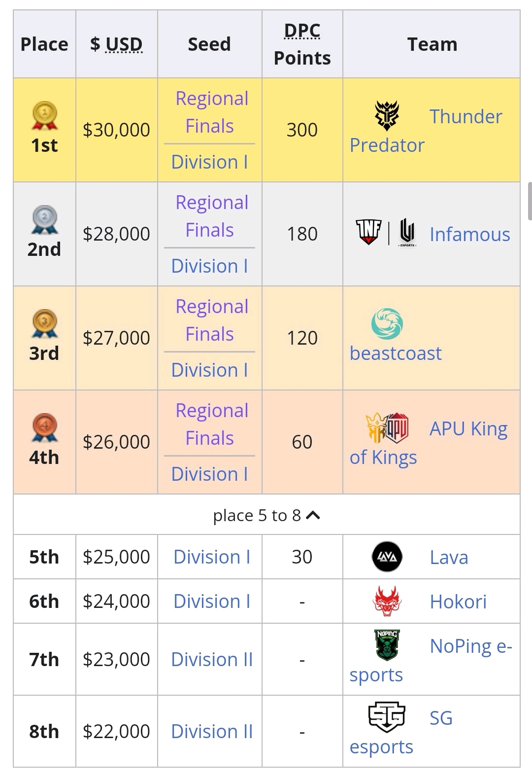Click the Hokori red dragon logo
Viewport: 532px width, 780px height.
pyautogui.click(x=387, y=601)
